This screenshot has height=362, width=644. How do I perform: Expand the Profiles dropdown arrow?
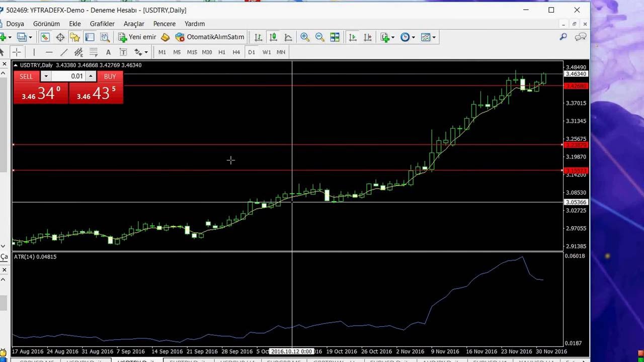tap(30, 37)
